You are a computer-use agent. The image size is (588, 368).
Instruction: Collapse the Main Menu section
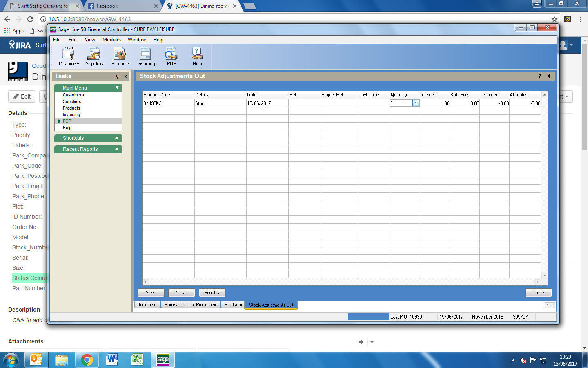pos(117,88)
